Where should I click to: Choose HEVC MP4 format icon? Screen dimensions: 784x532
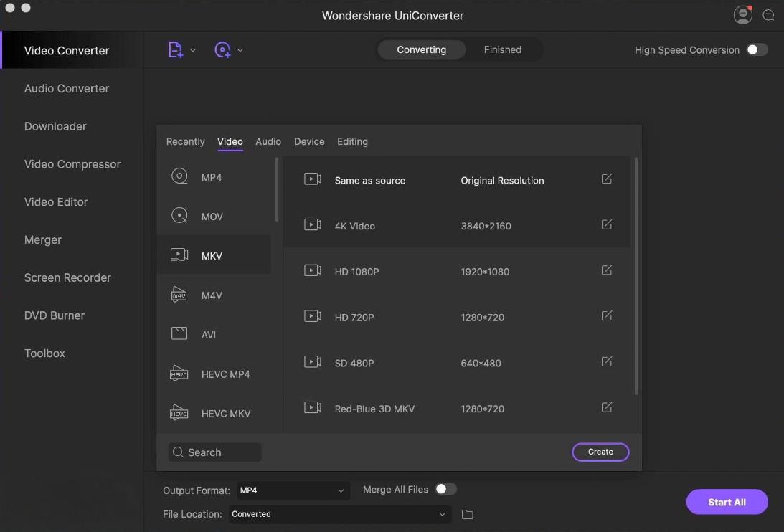(x=179, y=373)
